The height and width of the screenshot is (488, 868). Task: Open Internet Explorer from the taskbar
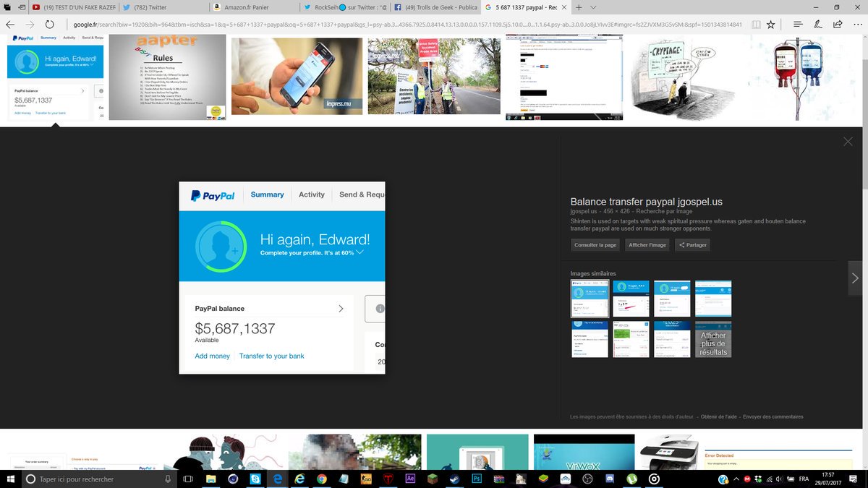pos(299,479)
